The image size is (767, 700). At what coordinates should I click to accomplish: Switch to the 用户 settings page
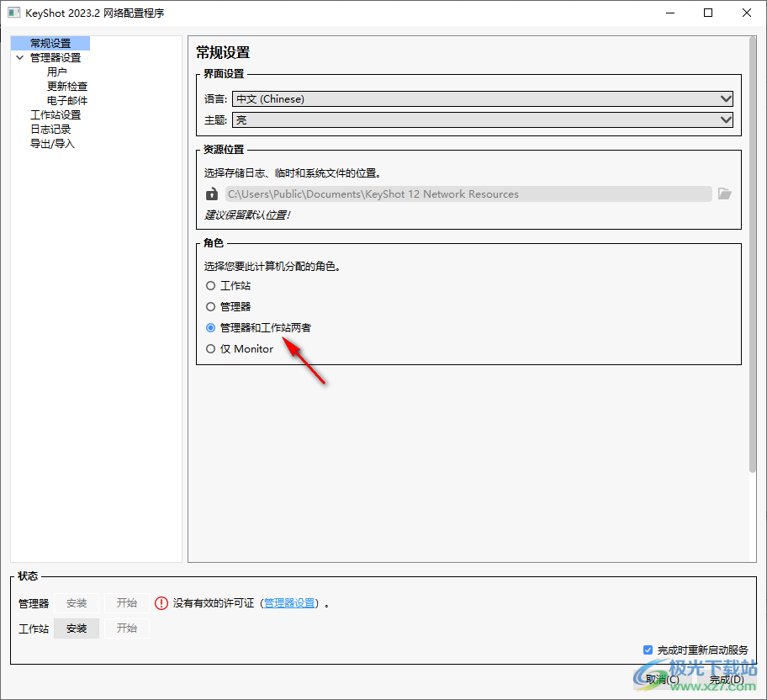click(x=58, y=72)
